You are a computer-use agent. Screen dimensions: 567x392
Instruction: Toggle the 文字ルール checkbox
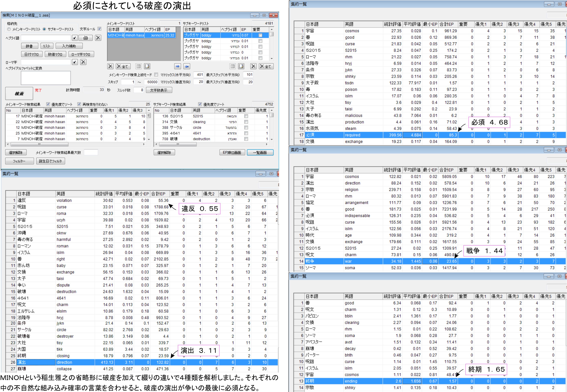pos(99,29)
